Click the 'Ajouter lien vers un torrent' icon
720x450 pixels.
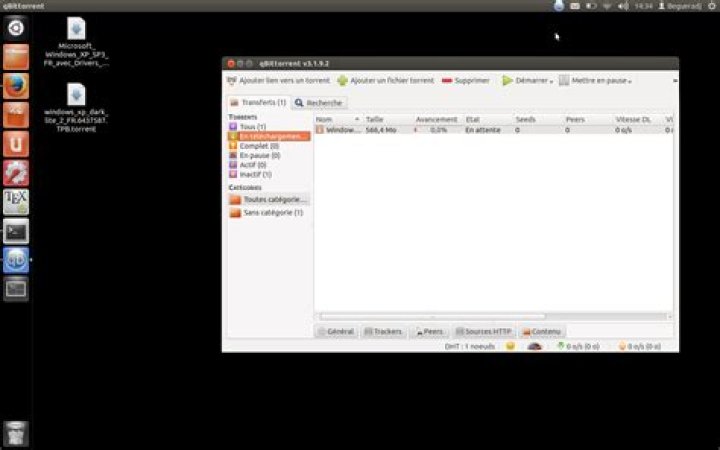click(x=232, y=81)
